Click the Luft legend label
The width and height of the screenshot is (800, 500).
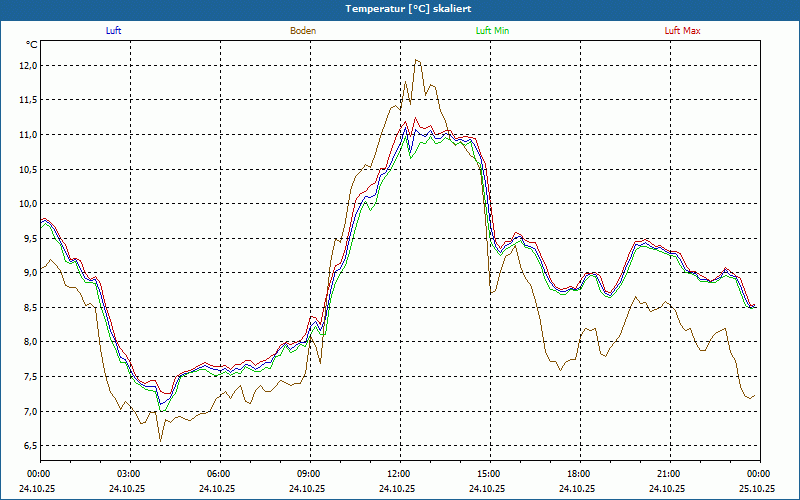[x=114, y=31]
